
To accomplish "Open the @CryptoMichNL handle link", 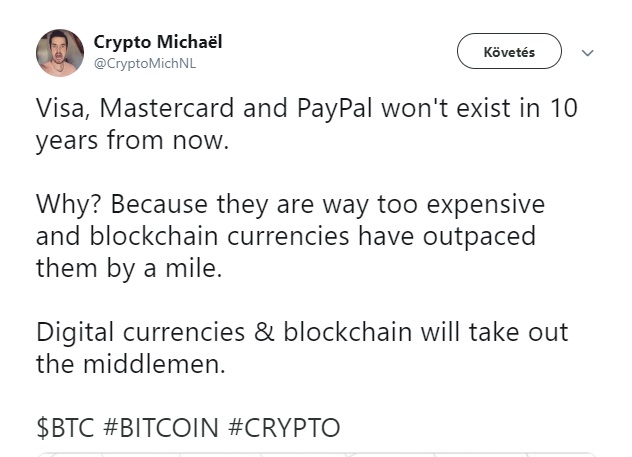I will (x=145, y=64).
